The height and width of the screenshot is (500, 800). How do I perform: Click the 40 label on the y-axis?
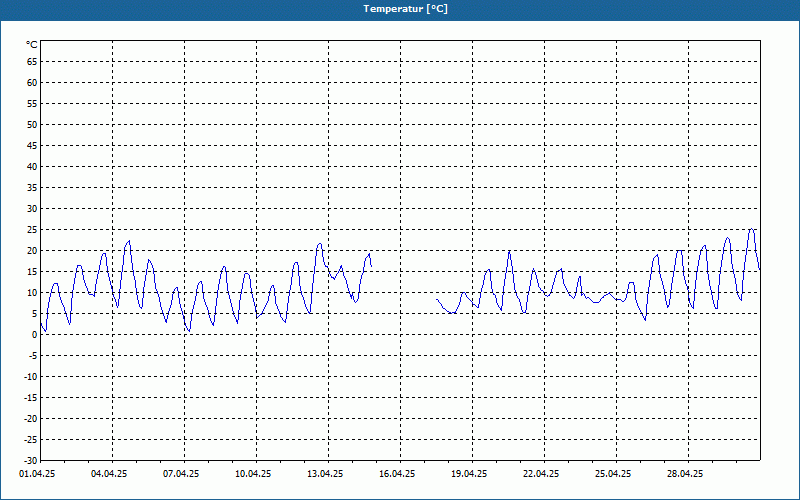32,167
